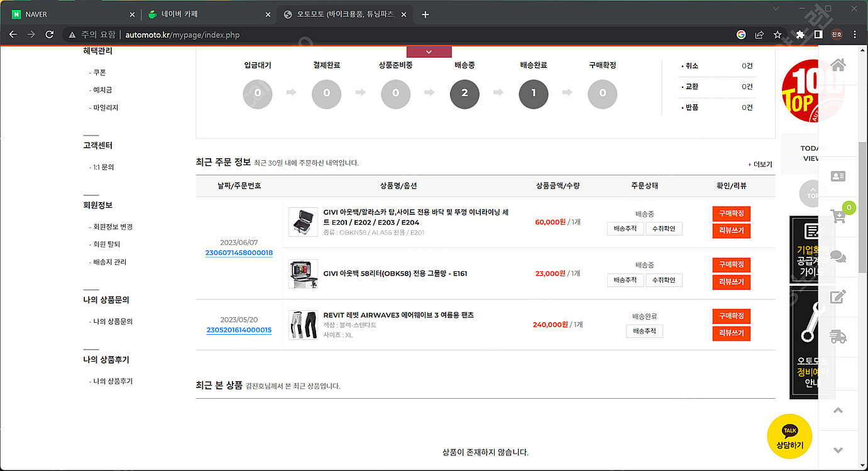Close the 네이버 카페 tab

(x=268, y=14)
